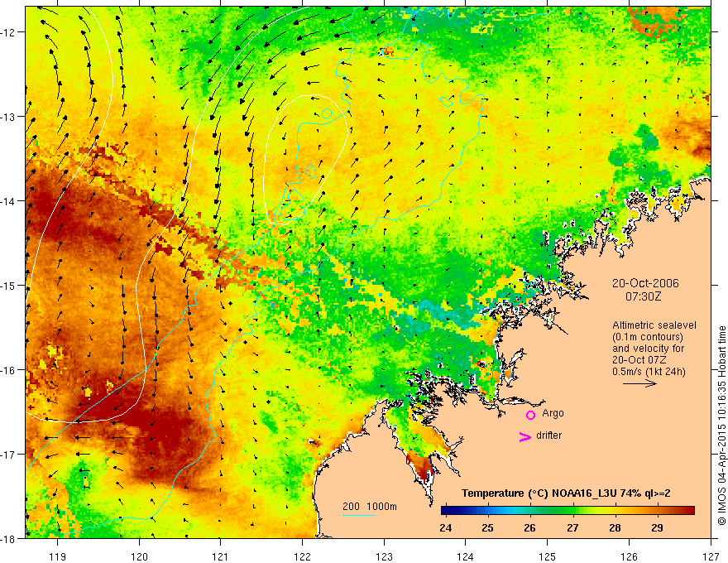Click longitude axis label 121

pos(221,556)
